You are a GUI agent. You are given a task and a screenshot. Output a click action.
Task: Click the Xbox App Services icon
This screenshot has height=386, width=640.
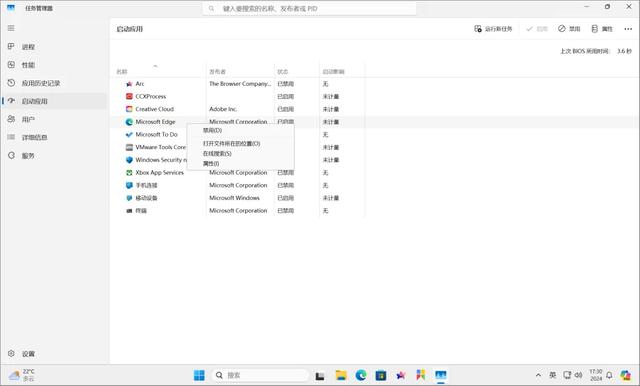[129, 173]
